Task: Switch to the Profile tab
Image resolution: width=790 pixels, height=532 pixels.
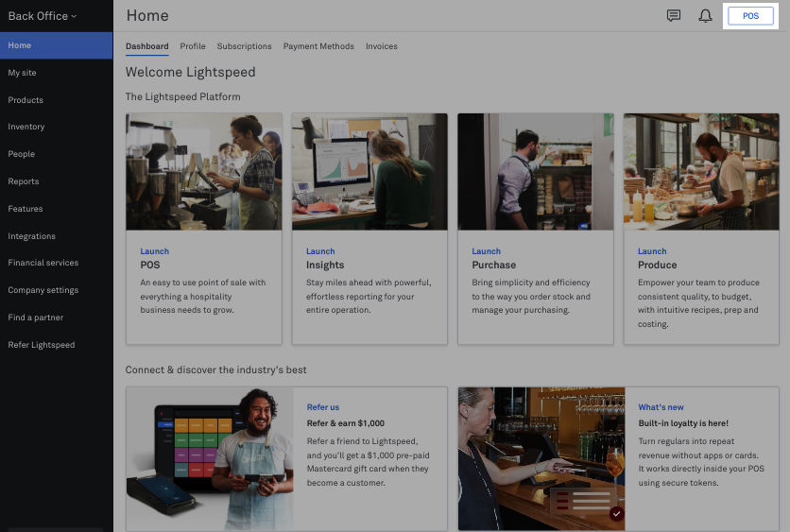Action: [193, 46]
